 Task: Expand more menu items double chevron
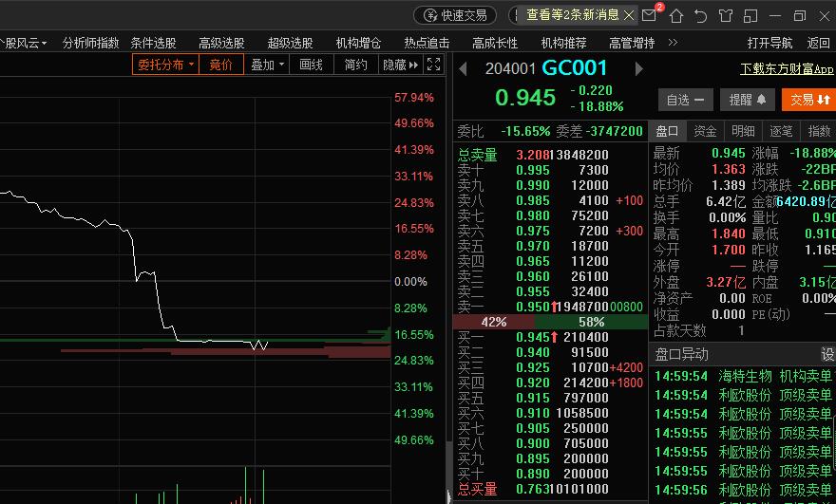[x=673, y=42]
